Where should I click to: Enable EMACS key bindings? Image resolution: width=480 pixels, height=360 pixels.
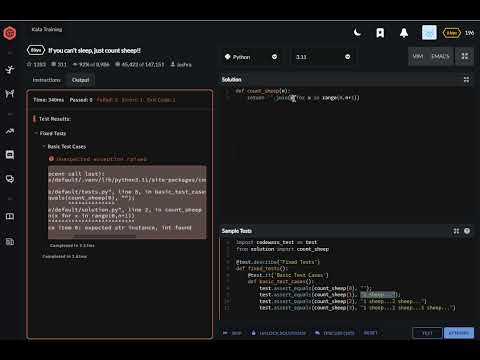click(440, 56)
